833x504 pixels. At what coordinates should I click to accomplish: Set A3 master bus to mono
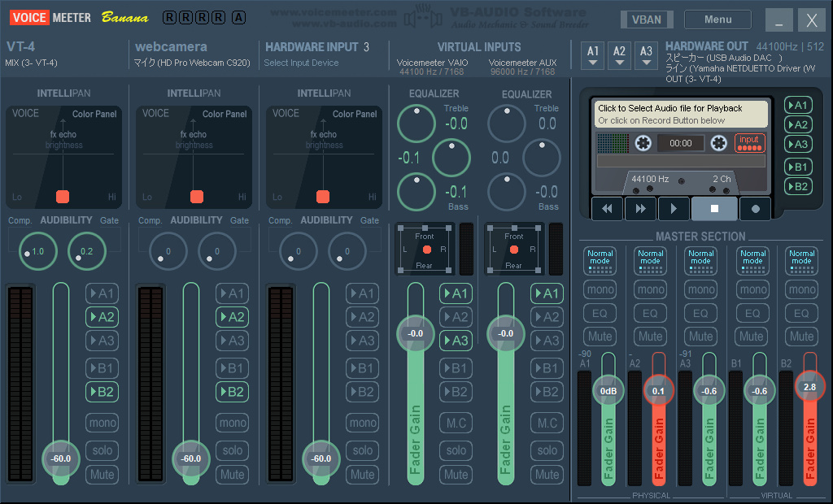coord(700,289)
